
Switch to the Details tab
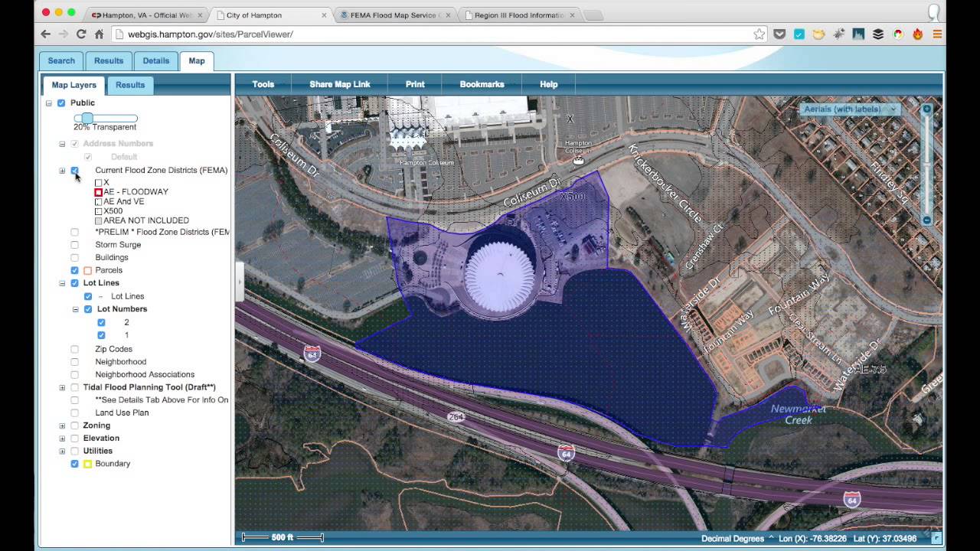tap(155, 61)
